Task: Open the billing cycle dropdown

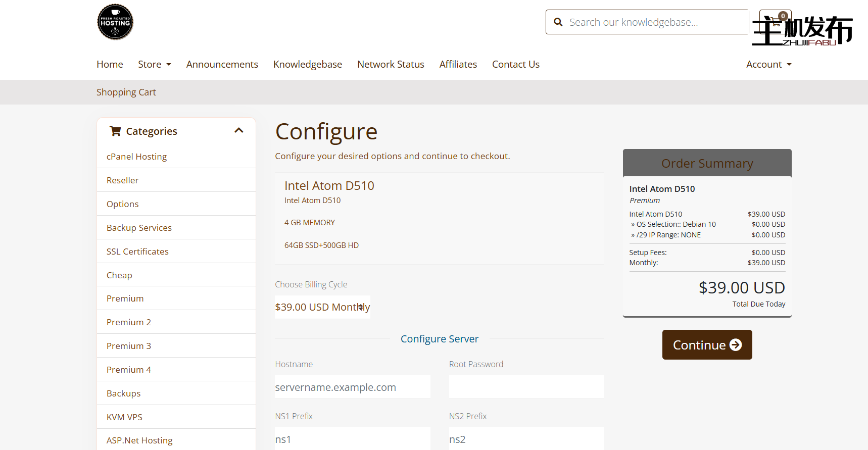Action: (322, 307)
